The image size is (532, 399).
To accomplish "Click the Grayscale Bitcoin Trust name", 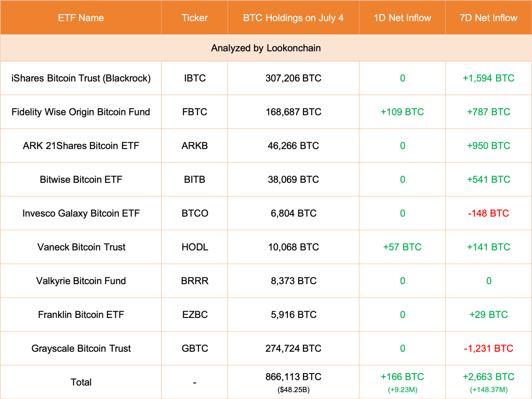I will [x=81, y=349].
